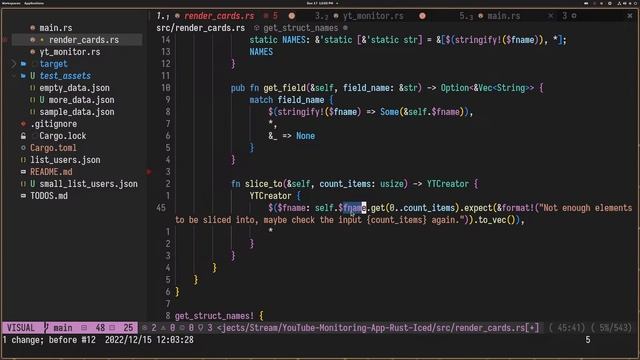Screen dimensions: 640x360
Task: Open the .gitignore file
Action: point(53,124)
